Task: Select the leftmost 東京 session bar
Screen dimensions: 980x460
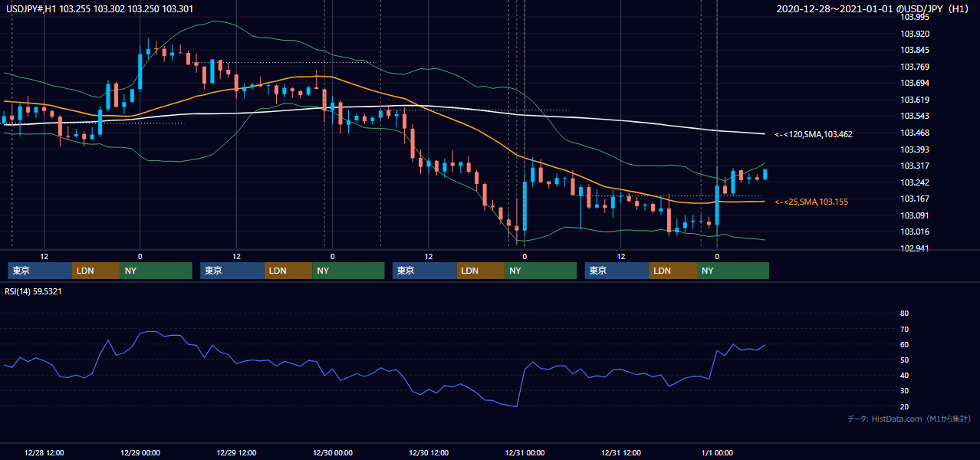Action: click(40, 271)
